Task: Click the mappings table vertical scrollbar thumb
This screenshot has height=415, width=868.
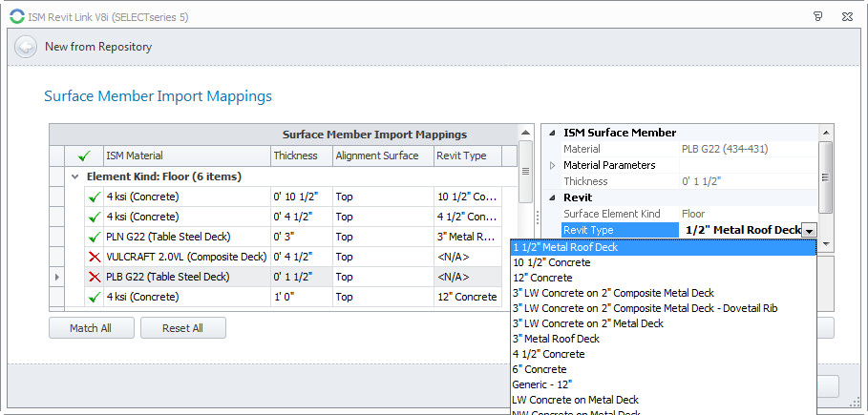Action: pos(525,172)
